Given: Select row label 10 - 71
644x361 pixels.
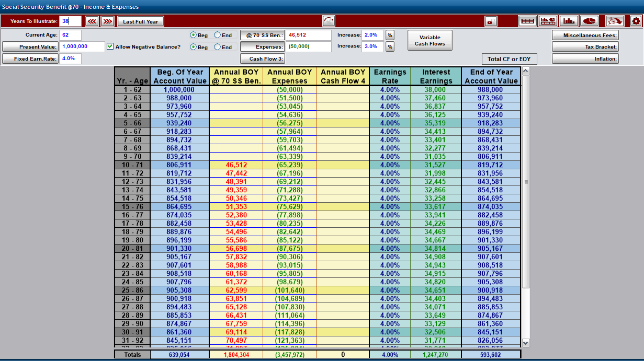Looking at the screenshot, I should (x=132, y=165).
